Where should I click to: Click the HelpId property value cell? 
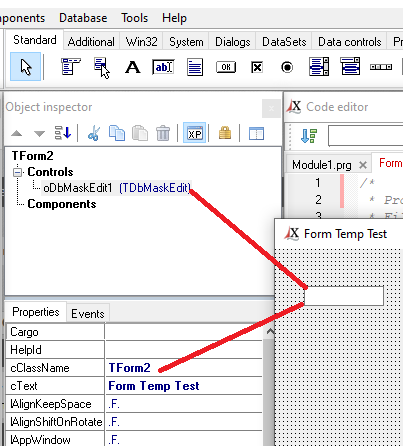point(184,350)
